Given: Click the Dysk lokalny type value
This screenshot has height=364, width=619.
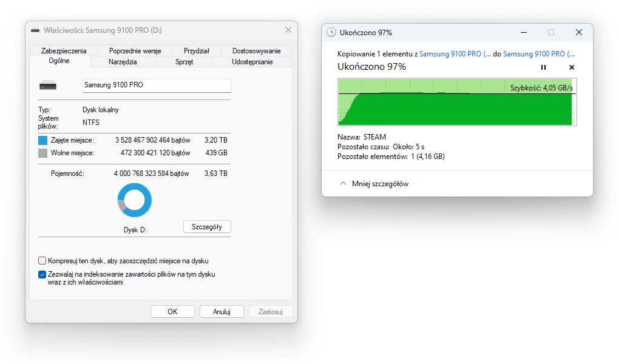Looking at the screenshot, I should pos(101,110).
